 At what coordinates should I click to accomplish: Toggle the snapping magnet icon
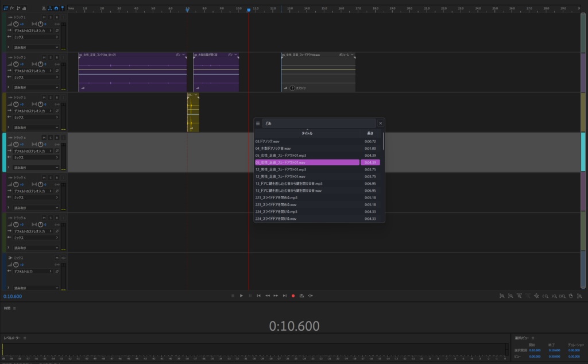point(56,8)
